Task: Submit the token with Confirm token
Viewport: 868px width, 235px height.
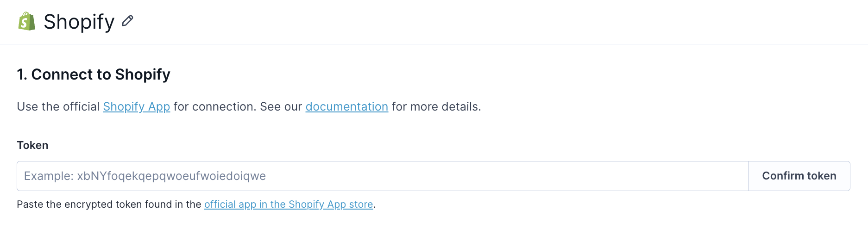Action: tap(799, 176)
